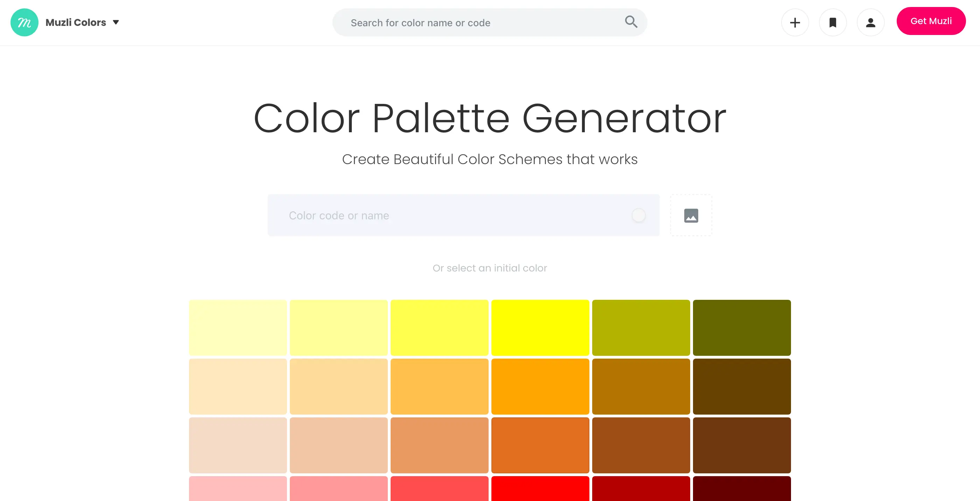The image size is (980, 501).
Task: Choose the dark brown swatch in the third row
Action: click(x=741, y=445)
